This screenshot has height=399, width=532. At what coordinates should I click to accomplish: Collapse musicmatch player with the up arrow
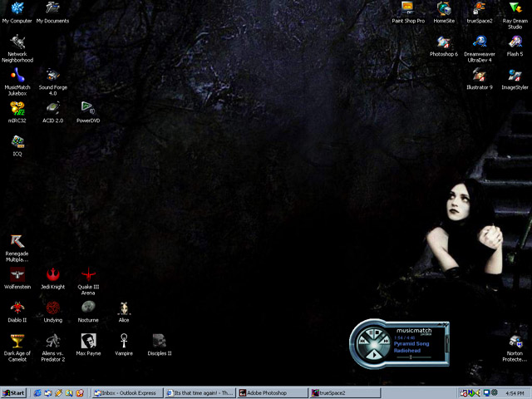tap(440, 325)
